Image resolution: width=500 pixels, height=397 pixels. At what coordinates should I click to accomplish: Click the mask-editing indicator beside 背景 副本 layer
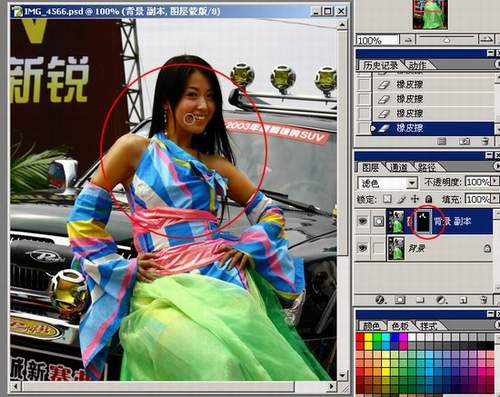pos(379,221)
